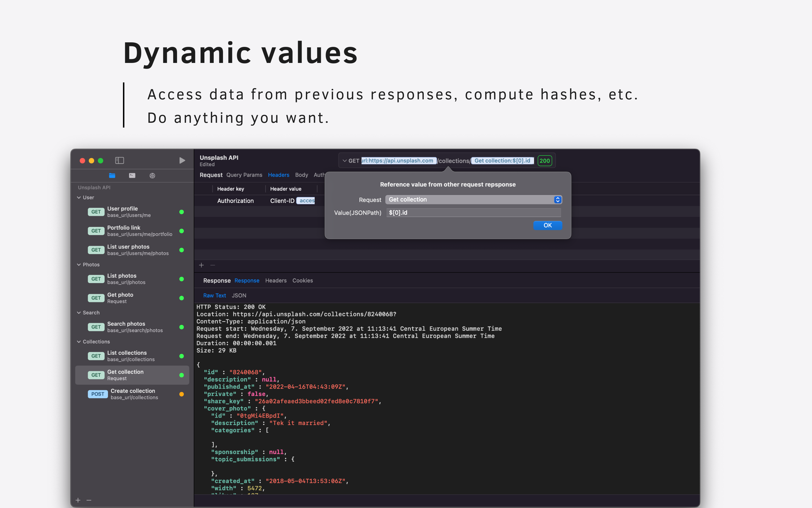Image resolution: width=812 pixels, height=508 pixels.
Task: Open the folder collections tab icon
Action: pyautogui.click(x=112, y=175)
